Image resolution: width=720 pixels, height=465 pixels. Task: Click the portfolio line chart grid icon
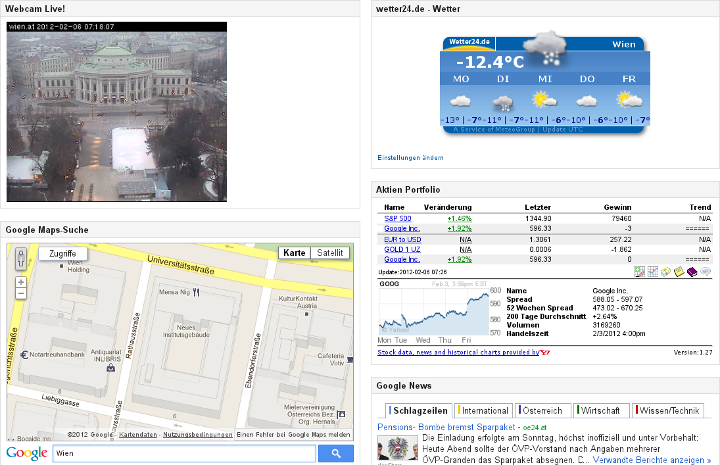coord(652,272)
